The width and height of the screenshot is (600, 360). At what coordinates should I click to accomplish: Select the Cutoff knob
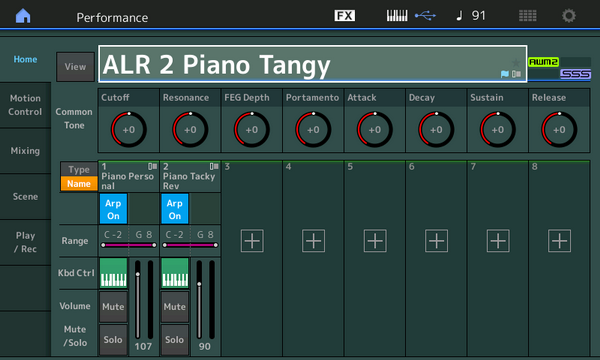coord(129,129)
